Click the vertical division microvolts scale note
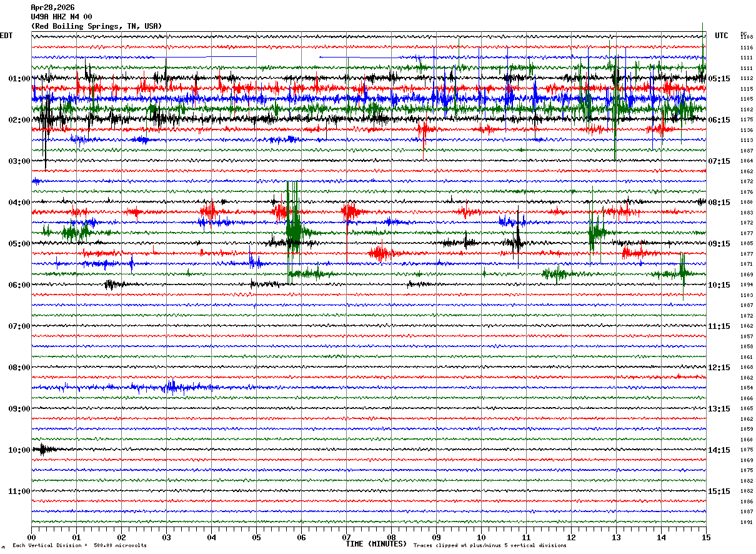This screenshot has width=756, height=554. tap(79, 545)
